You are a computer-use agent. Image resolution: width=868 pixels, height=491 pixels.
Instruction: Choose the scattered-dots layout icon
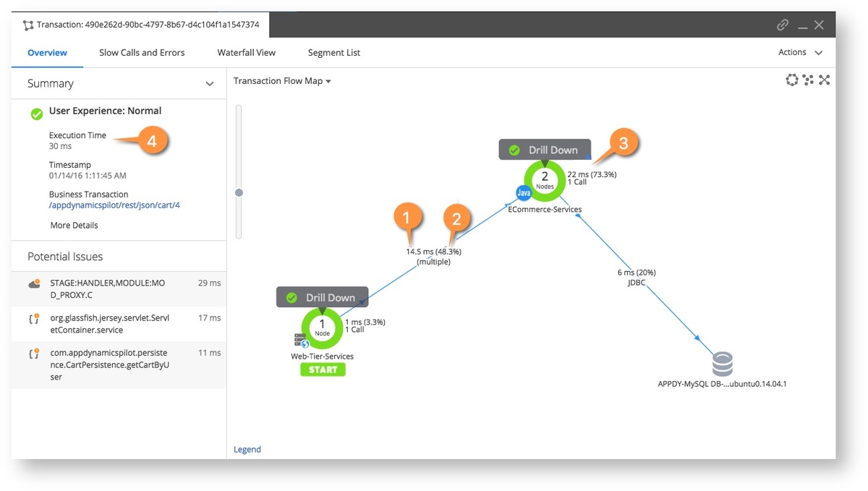(x=808, y=80)
